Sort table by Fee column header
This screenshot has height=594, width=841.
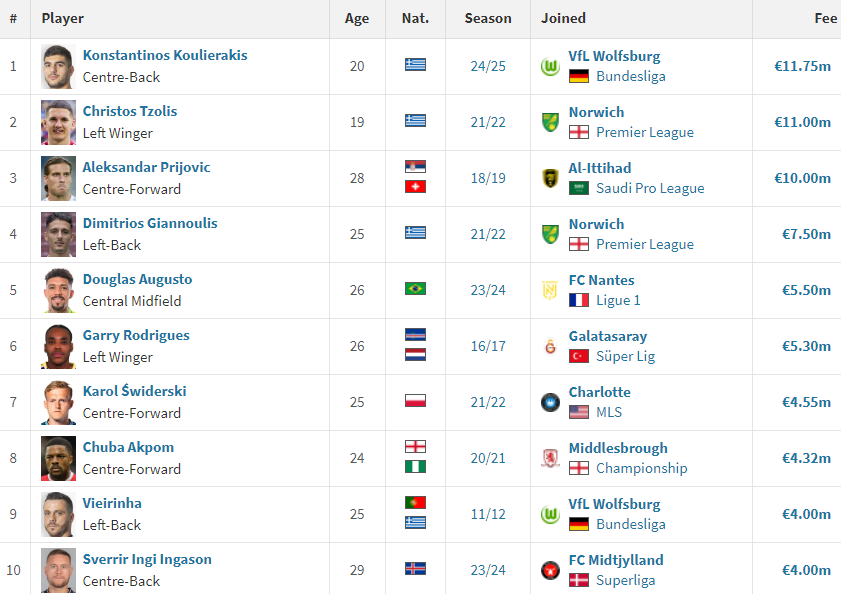pos(825,18)
